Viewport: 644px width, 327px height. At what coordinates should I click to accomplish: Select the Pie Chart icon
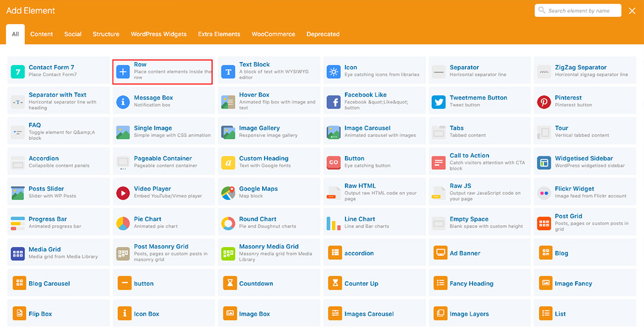click(x=123, y=223)
